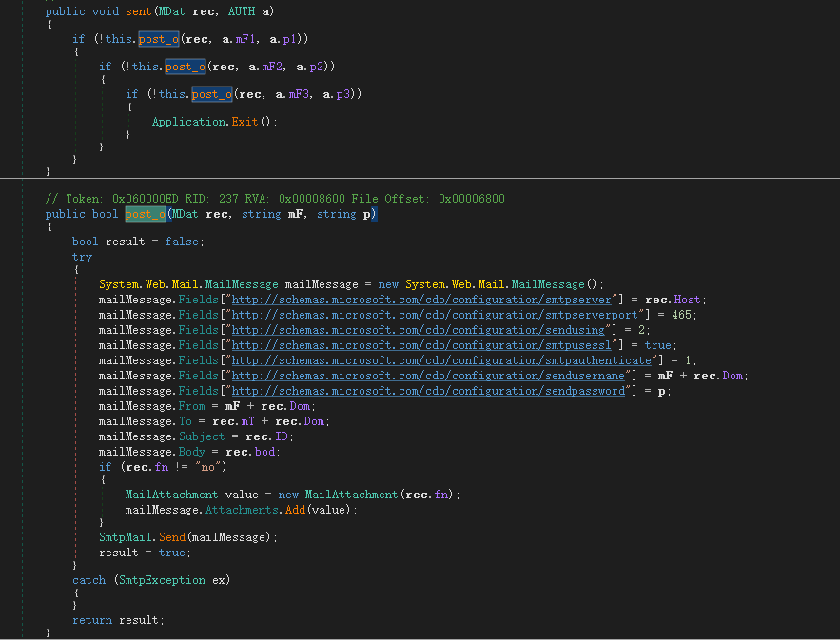Open the smtpserver schema URL link
Screen dimensions: 840x640
coord(421,300)
